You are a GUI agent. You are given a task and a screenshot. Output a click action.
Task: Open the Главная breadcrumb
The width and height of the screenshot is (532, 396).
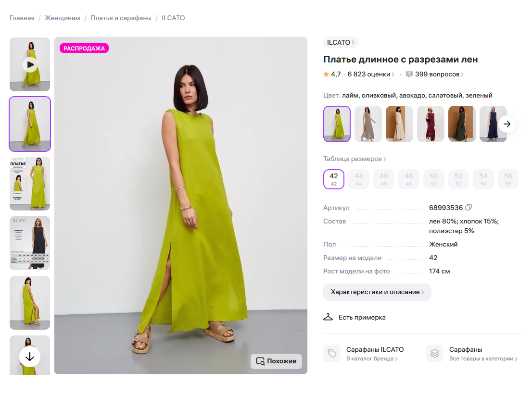coord(22,17)
